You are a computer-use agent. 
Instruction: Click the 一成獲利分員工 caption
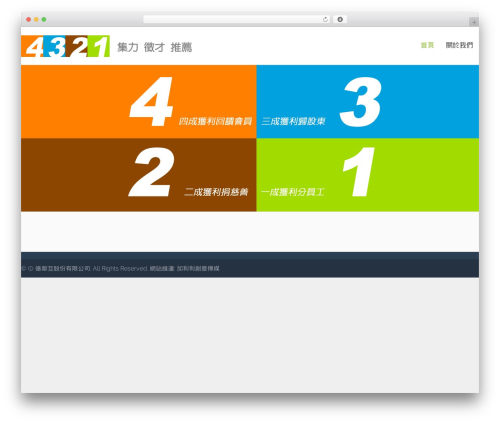293,192
